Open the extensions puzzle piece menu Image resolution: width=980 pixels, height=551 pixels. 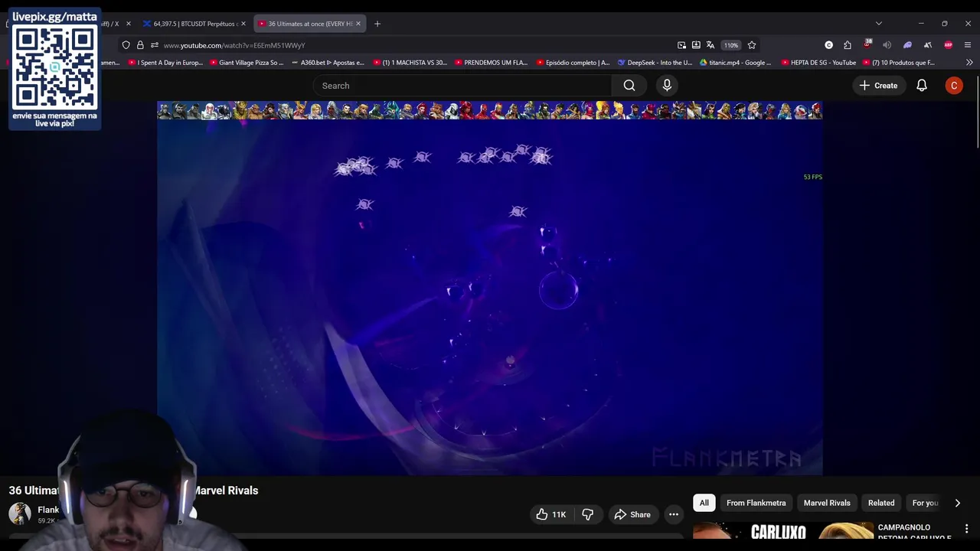point(848,45)
